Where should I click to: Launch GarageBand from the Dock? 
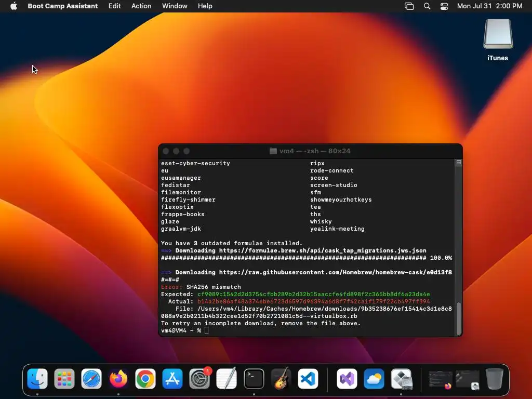click(281, 379)
